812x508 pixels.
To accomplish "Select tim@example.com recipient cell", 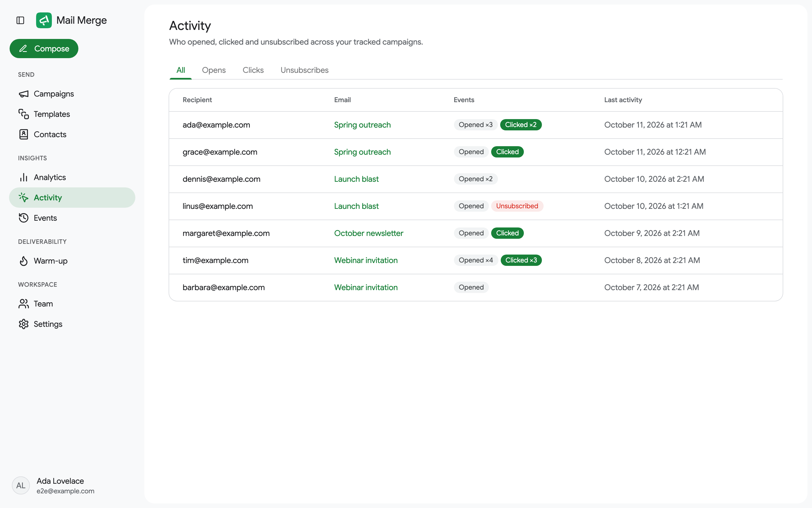I will tap(215, 260).
